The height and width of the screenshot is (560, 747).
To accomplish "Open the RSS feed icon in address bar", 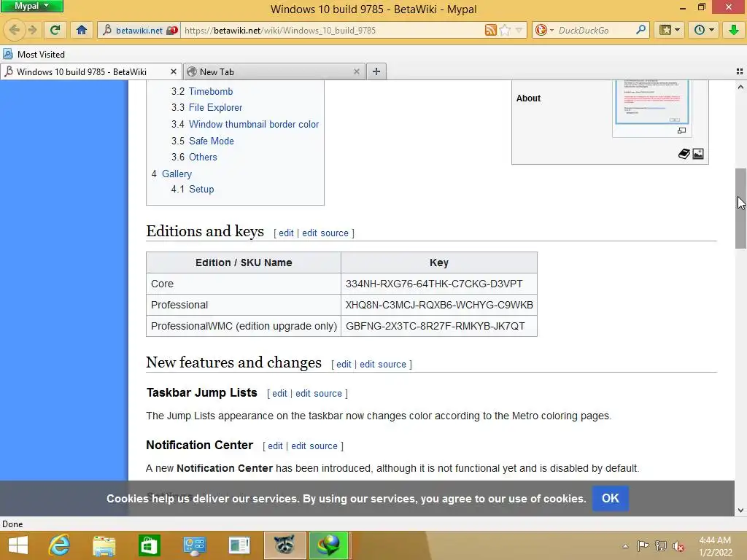I will (491, 30).
